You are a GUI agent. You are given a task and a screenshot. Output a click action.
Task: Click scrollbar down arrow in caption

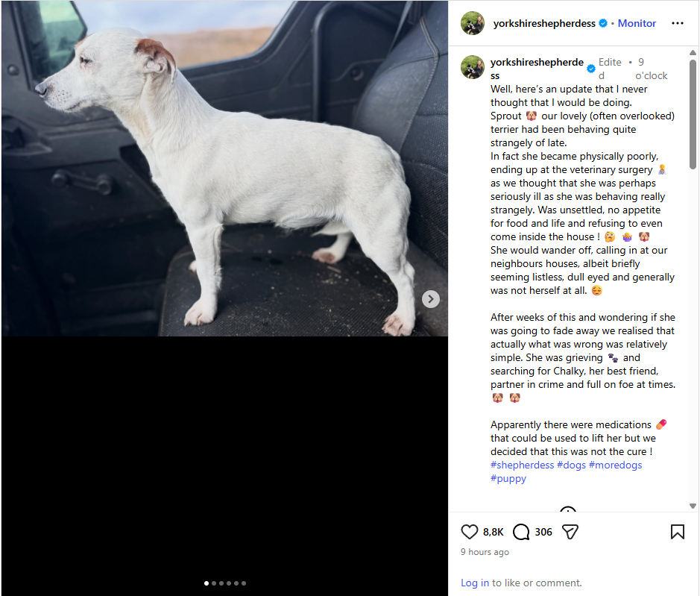(x=693, y=506)
